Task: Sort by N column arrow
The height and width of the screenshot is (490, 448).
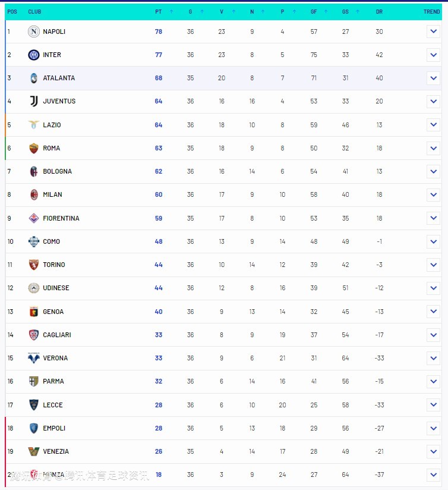Action: click(x=263, y=11)
